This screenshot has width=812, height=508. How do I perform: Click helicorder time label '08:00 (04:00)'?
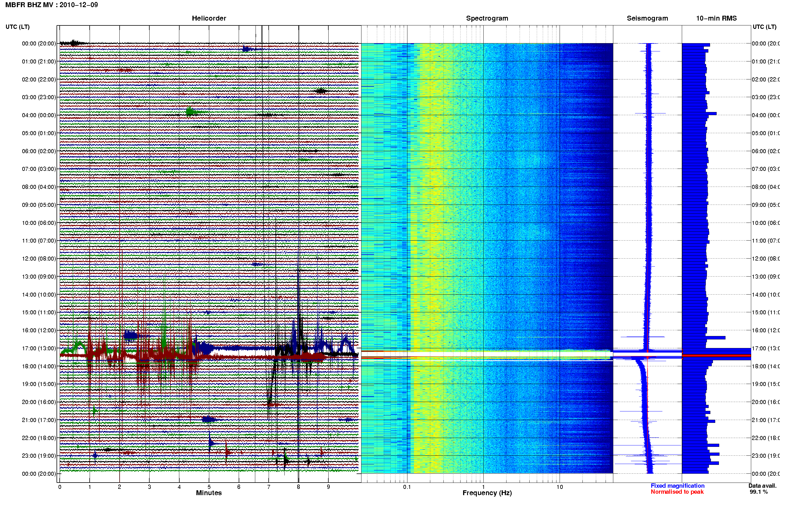coord(39,187)
